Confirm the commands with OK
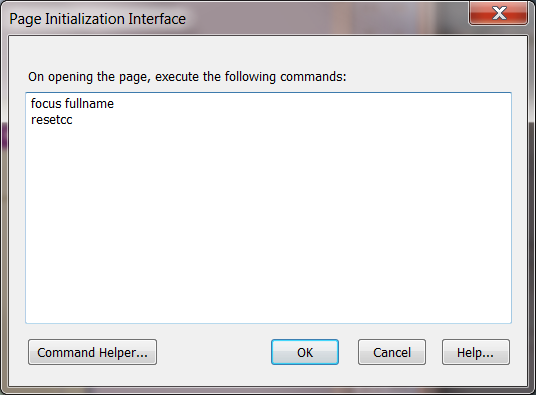Screen dimensions: 536x395 305,352
